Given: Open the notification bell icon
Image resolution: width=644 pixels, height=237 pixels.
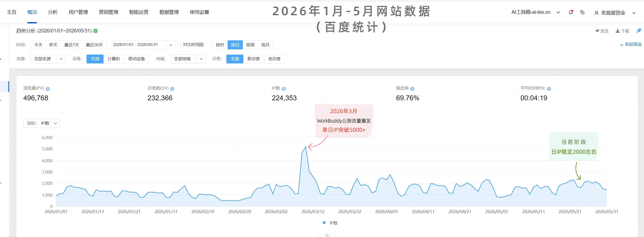Looking at the screenshot, I should coord(571,12).
